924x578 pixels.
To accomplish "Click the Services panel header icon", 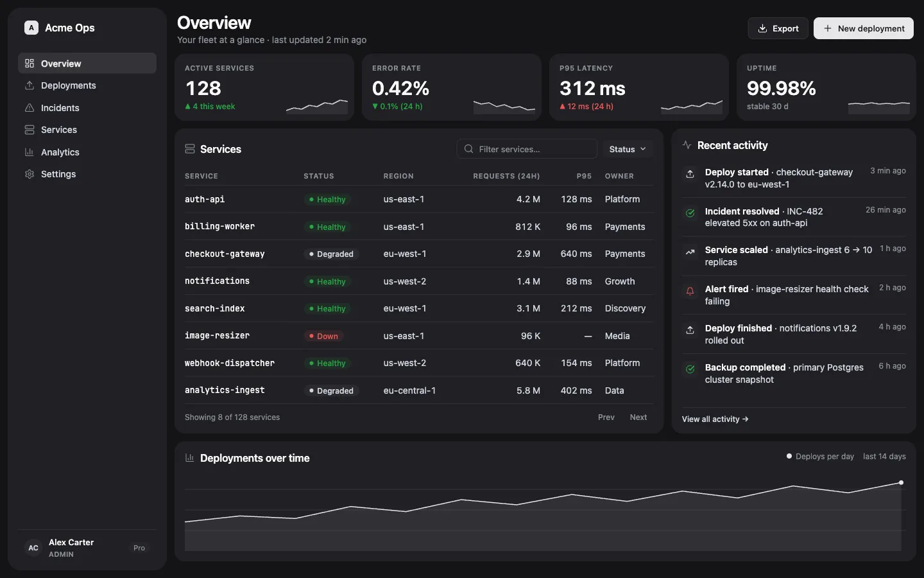I will coord(190,149).
